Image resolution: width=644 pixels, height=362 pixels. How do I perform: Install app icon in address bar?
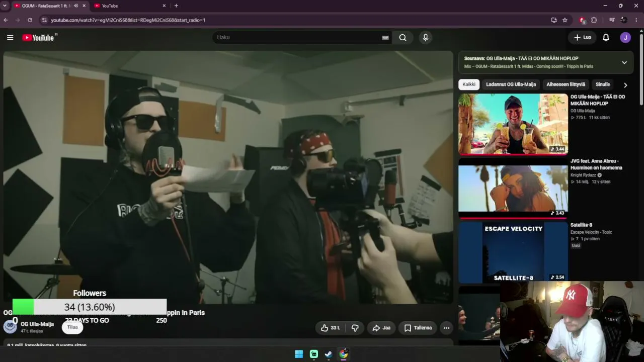[554, 20]
